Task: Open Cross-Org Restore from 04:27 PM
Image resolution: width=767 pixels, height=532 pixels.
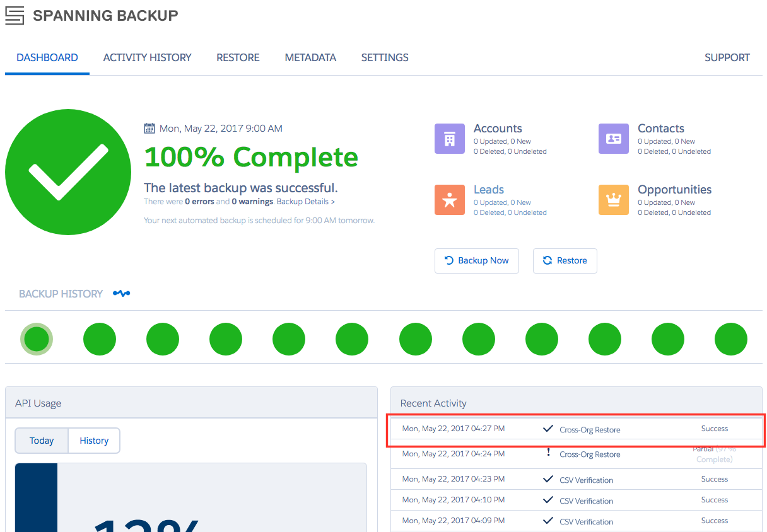Action: (x=590, y=430)
